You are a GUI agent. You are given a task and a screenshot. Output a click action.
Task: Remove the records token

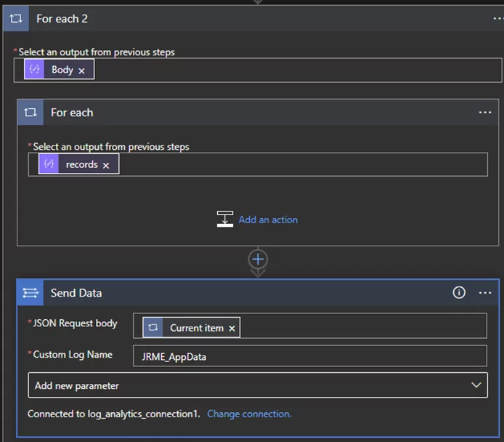coord(106,165)
